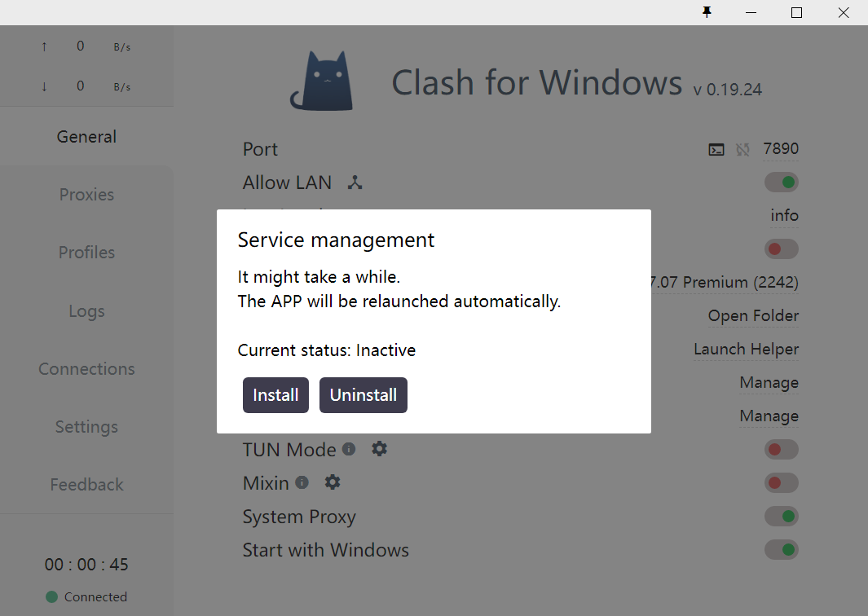Minimize the Clash for Windows window

(751, 12)
